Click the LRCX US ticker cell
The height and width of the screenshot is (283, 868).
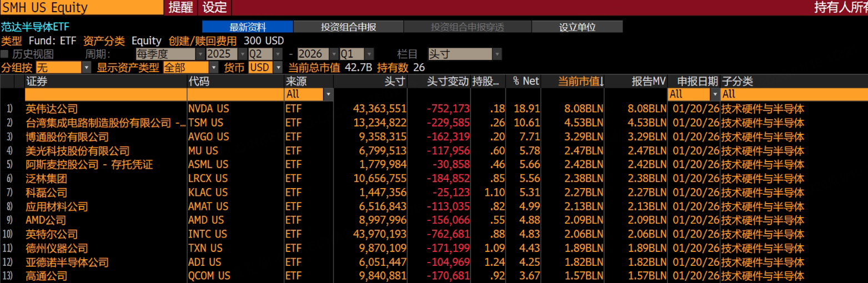tap(208, 178)
